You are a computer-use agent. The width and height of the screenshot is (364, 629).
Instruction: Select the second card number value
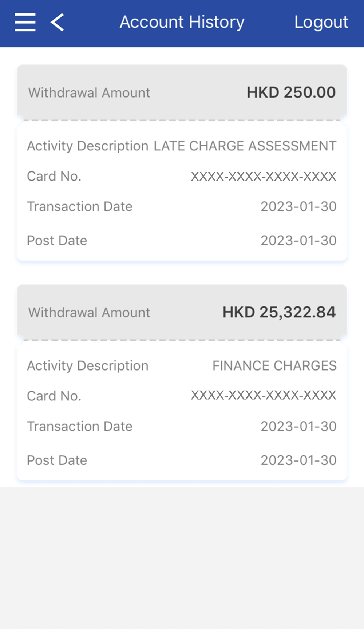(263, 396)
